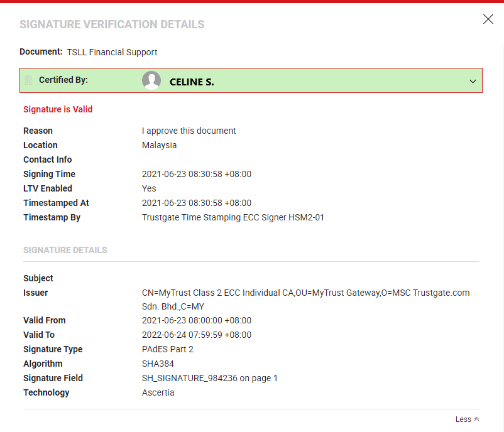Click the reason text I approve this document
This screenshot has height=432, width=504.
pyautogui.click(x=189, y=131)
